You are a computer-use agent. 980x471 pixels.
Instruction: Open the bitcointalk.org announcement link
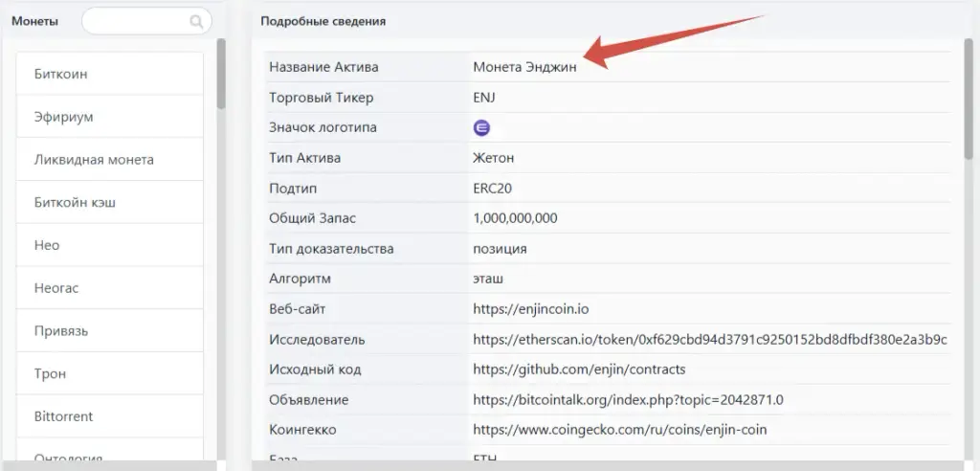point(628,400)
